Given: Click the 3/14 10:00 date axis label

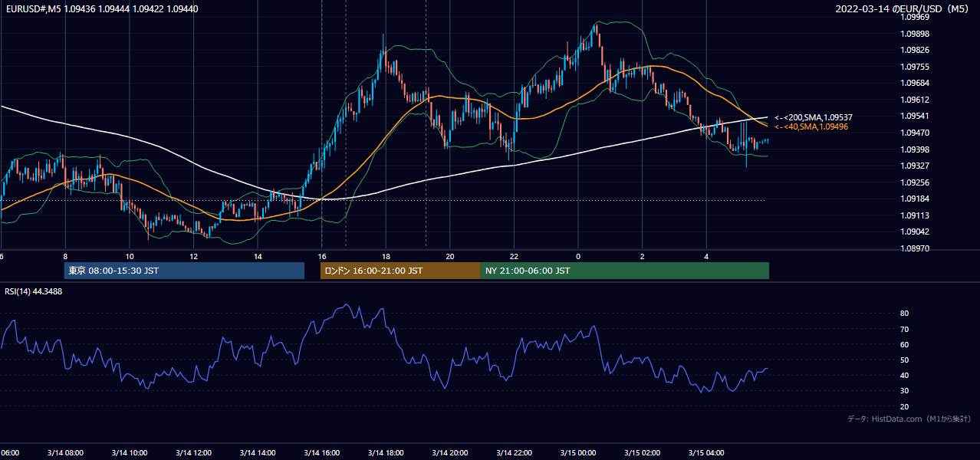Looking at the screenshot, I should point(129,452).
